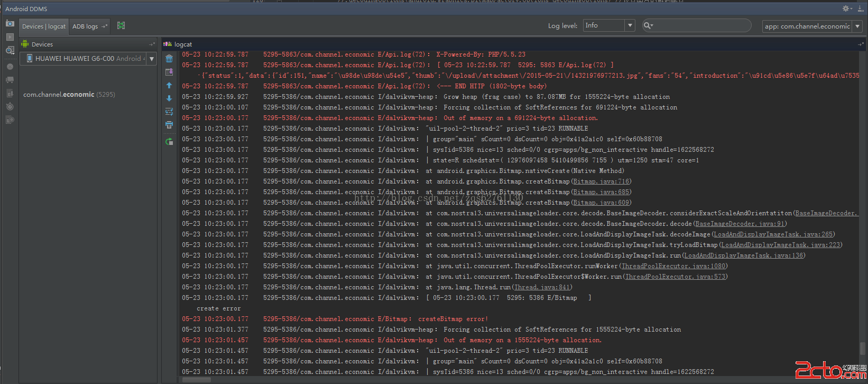Expand the HUAWEI G6-C00 device dropdown
This screenshot has height=384, width=868.
[x=152, y=59]
